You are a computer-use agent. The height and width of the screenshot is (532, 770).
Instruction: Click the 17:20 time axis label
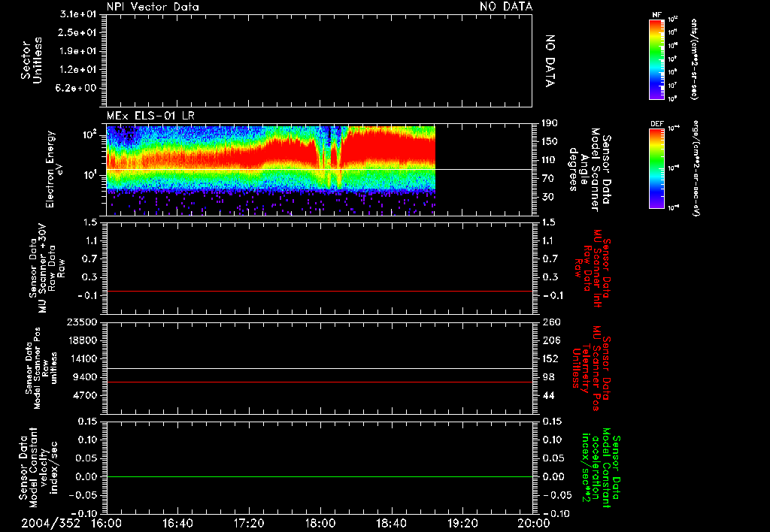pos(249,523)
